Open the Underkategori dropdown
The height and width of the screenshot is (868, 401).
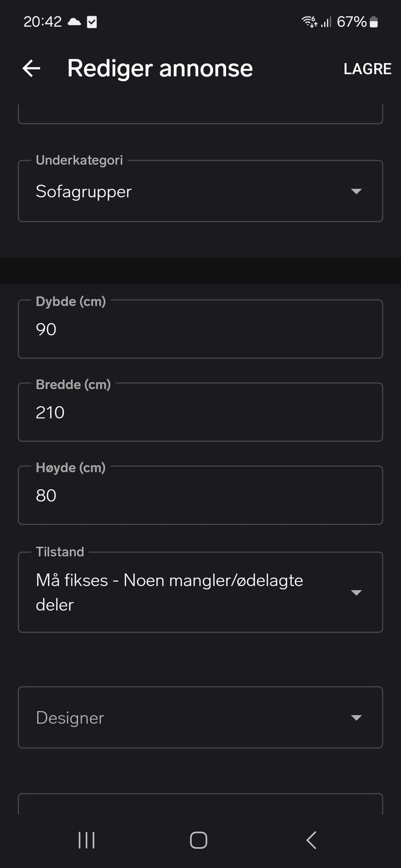[200, 192]
